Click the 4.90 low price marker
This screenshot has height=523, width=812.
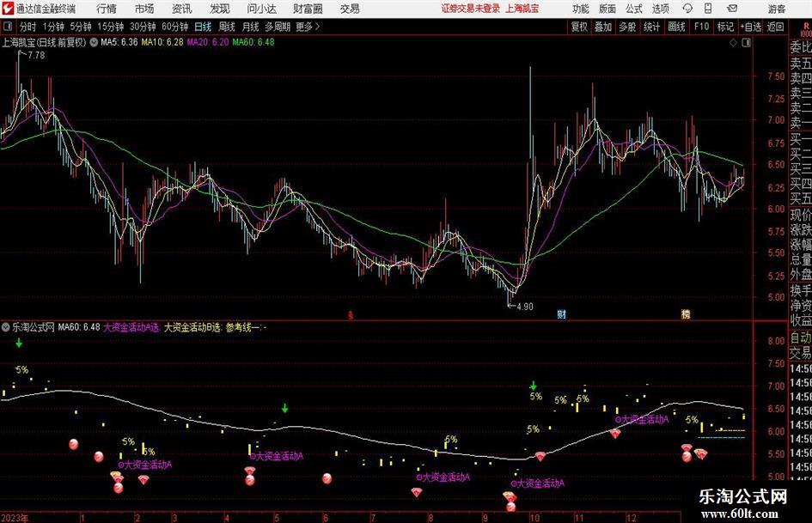[x=525, y=306]
